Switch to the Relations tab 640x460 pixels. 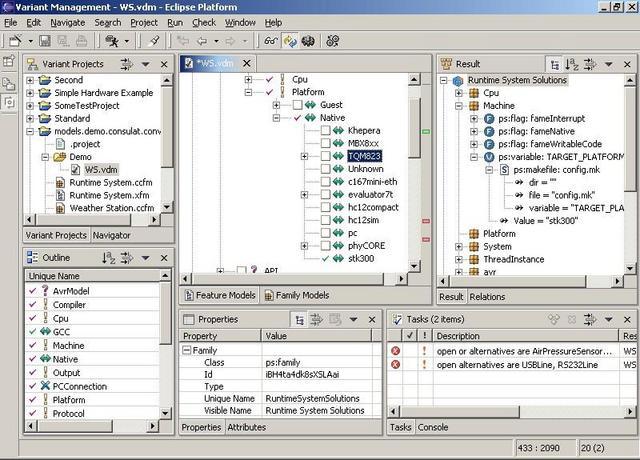coord(487,297)
